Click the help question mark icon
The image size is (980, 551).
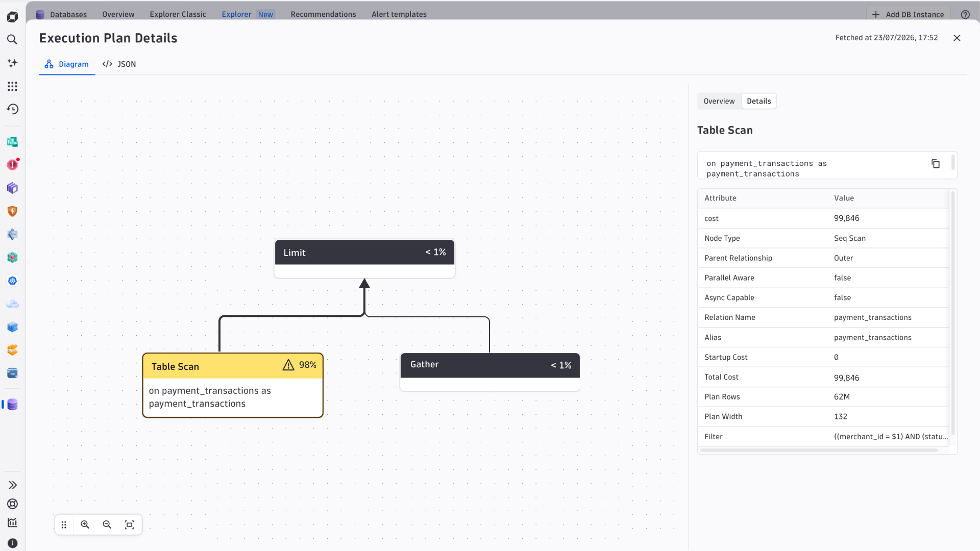click(965, 14)
